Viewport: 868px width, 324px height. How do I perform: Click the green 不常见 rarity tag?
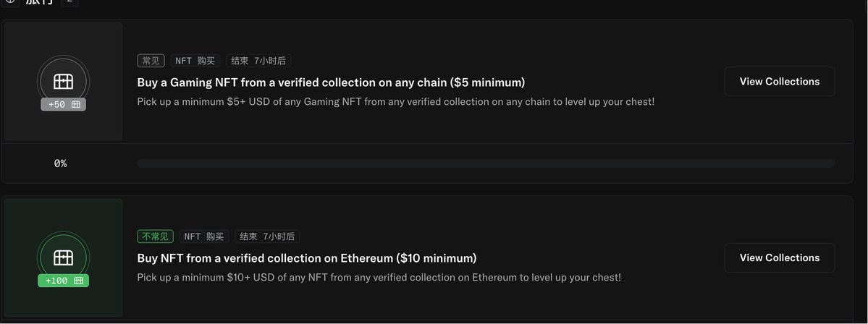coord(155,236)
